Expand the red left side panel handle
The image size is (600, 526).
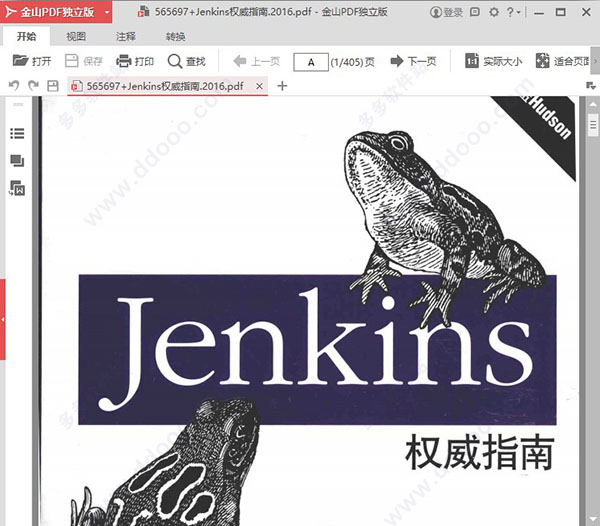click(x=3, y=319)
